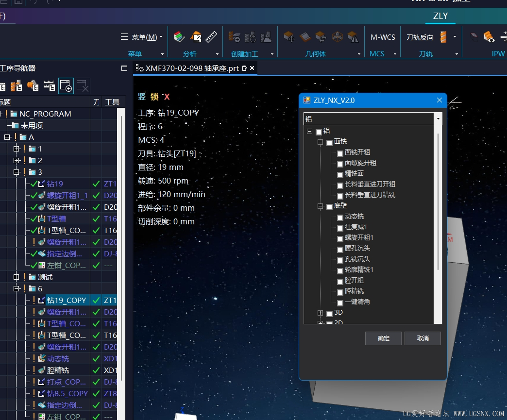Viewport: 507px width, 420px height.
Task: Expand the 测试 folder
Action: click(17, 277)
